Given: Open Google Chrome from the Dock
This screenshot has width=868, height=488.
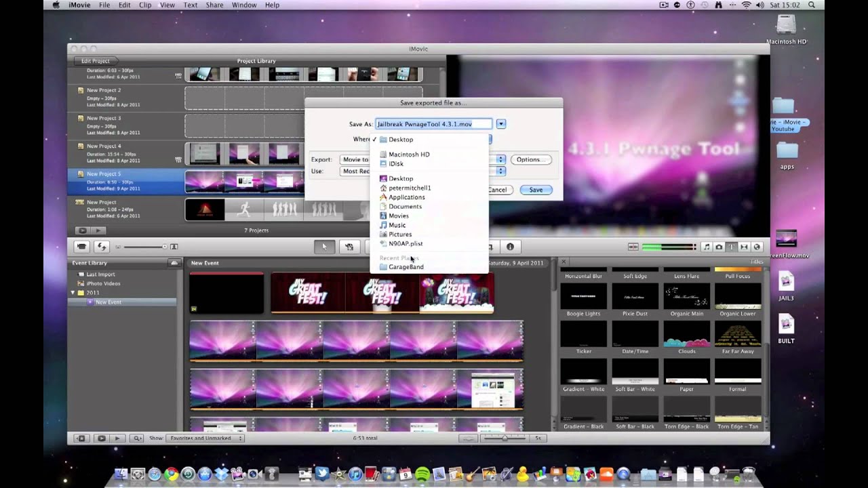Looking at the screenshot, I should (x=172, y=474).
